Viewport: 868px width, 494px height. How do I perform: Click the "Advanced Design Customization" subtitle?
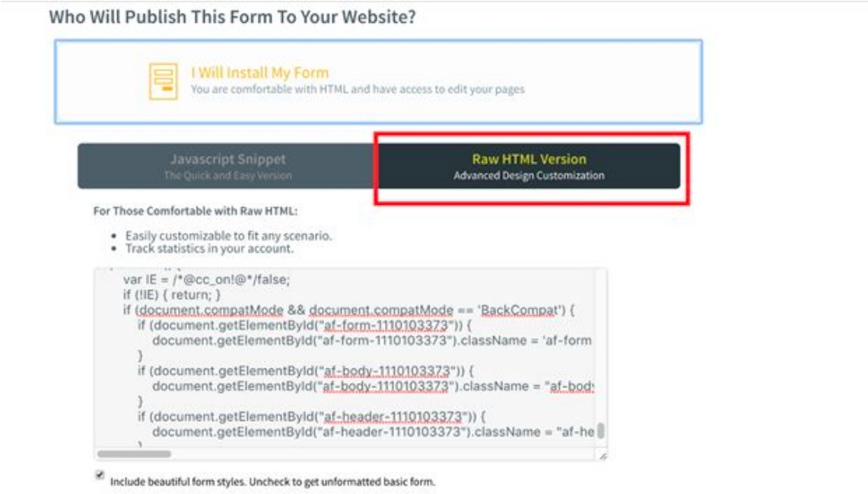[529, 176]
